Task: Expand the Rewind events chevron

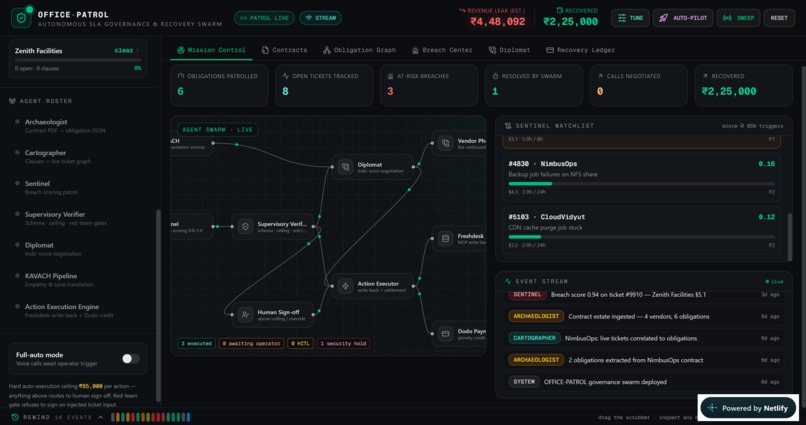Action: pos(100,417)
